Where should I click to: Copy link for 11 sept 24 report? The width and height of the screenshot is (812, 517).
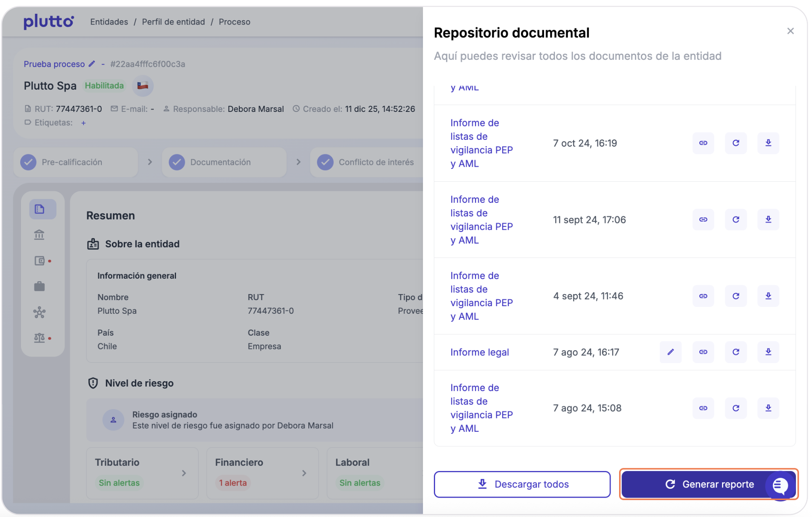point(703,219)
